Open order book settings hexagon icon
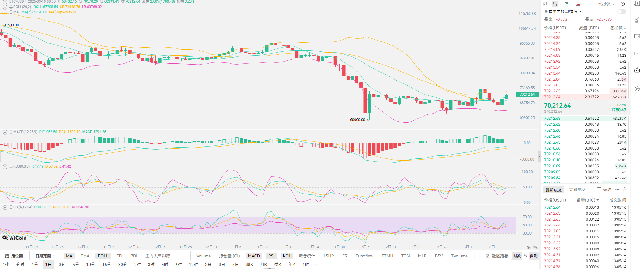The image size is (644, 269). 623,4
